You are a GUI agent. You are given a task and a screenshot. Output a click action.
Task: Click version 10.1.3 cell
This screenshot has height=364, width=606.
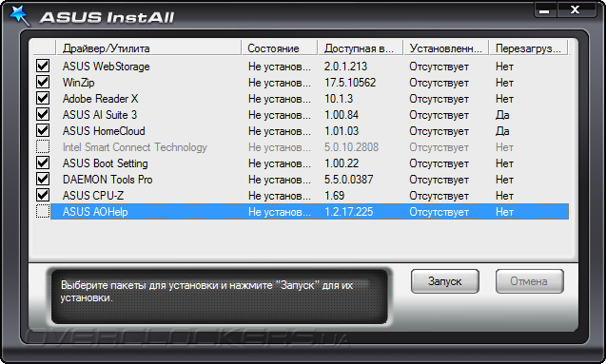pyautogui.click(x=339, y=99)
